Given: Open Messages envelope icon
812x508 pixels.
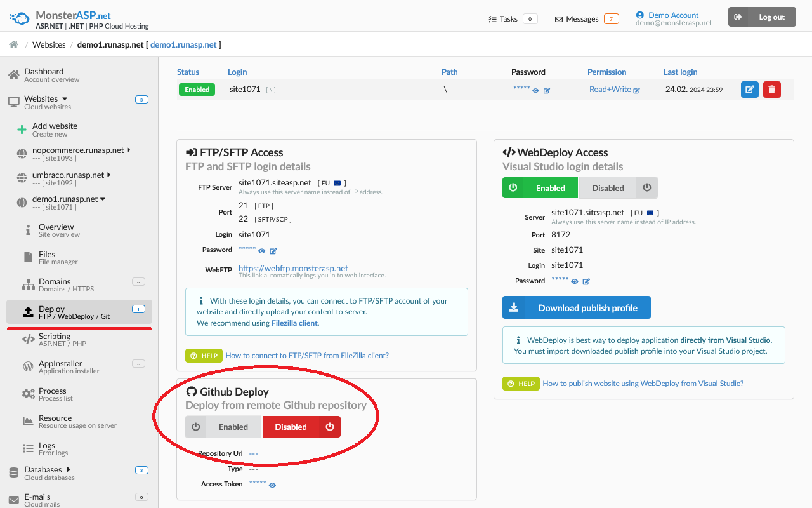Looking at the screenshot, I should tap(559, 19).
